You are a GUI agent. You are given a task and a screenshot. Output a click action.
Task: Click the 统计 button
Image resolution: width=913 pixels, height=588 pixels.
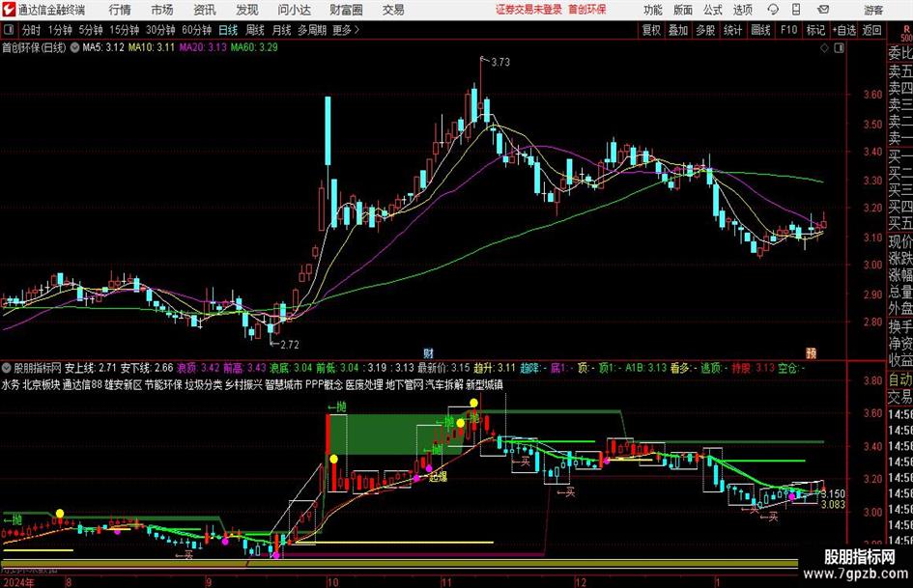(x=732, y=30)
